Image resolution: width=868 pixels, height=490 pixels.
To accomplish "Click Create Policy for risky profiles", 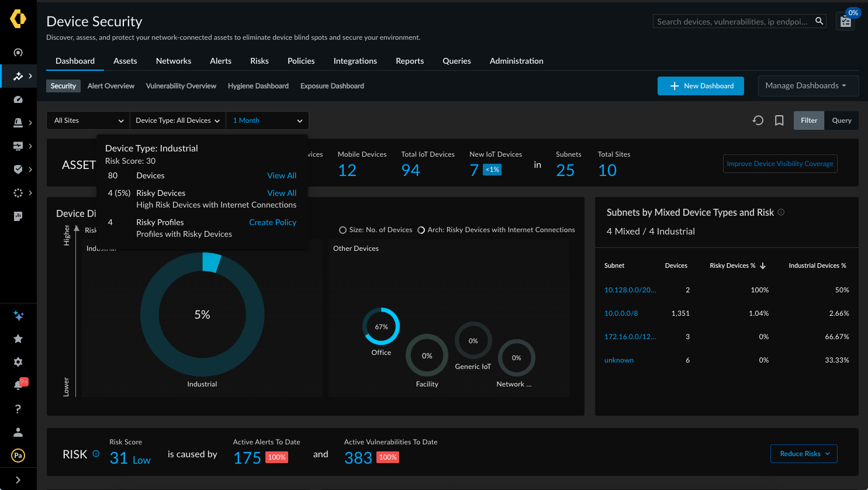I will click(272, 222).
